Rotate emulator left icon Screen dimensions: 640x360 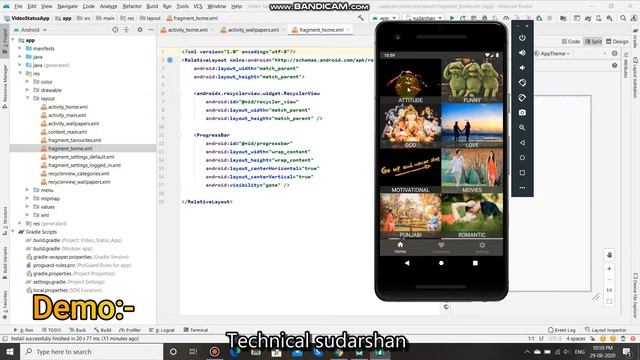(x=522, y=83)
